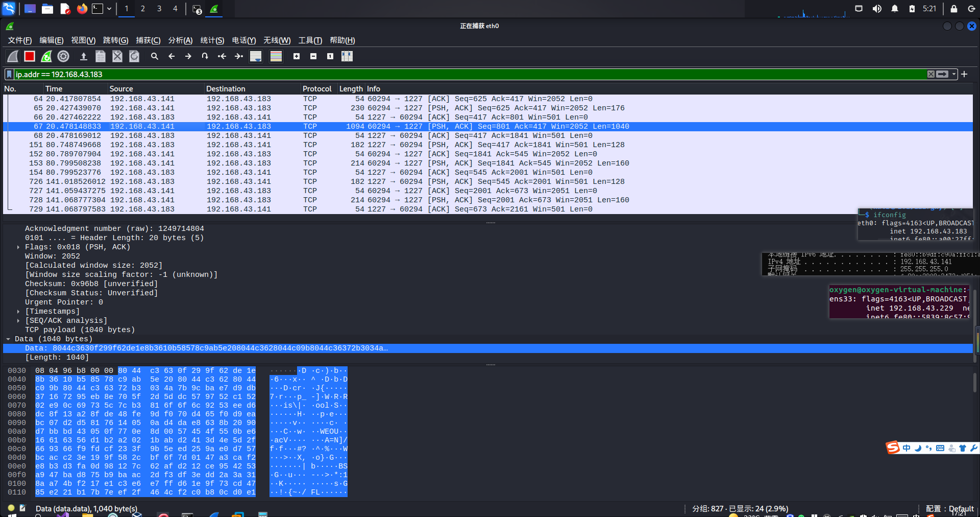Open recent display filter dropdown
Viewport: 980px width, 517px height.
tap(953, 74)
